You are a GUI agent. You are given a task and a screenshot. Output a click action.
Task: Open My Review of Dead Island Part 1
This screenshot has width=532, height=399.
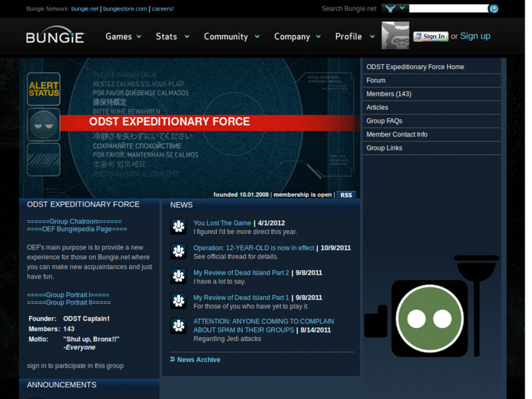tap(241, 297)
